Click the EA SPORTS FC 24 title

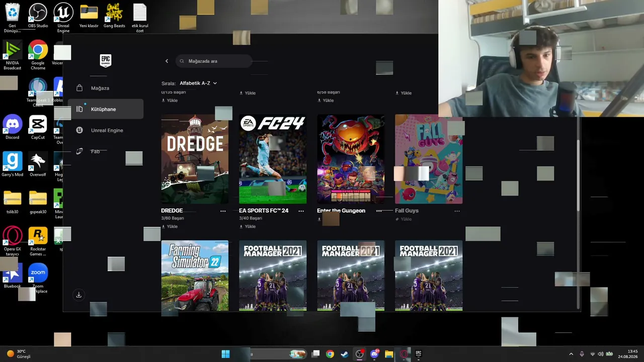pos(264,211)
